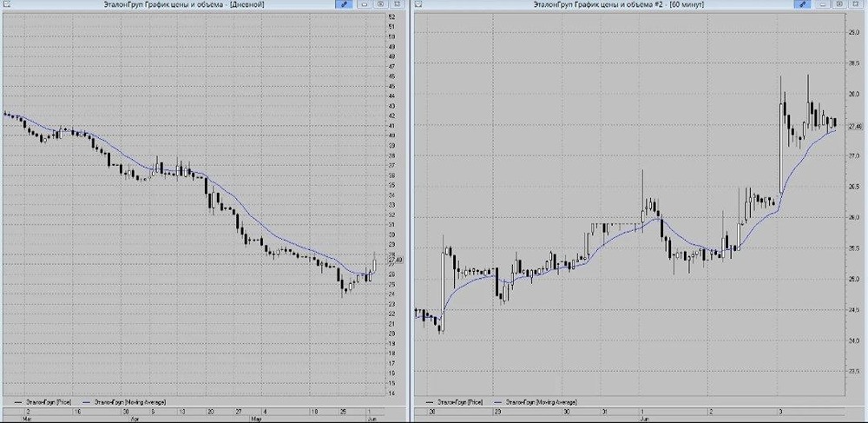The height and width of the screenshot is (423, 868).
Task: Minimize the 60 минут chart window
Action: tap(823, 3)
